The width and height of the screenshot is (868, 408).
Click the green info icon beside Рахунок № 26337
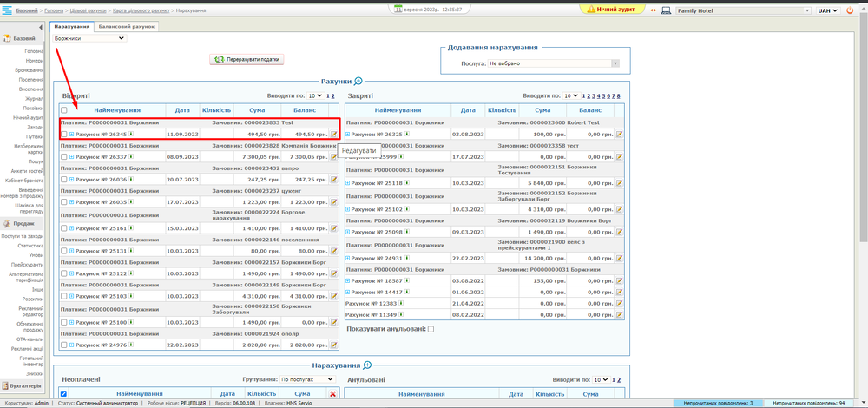click(132, 157)
